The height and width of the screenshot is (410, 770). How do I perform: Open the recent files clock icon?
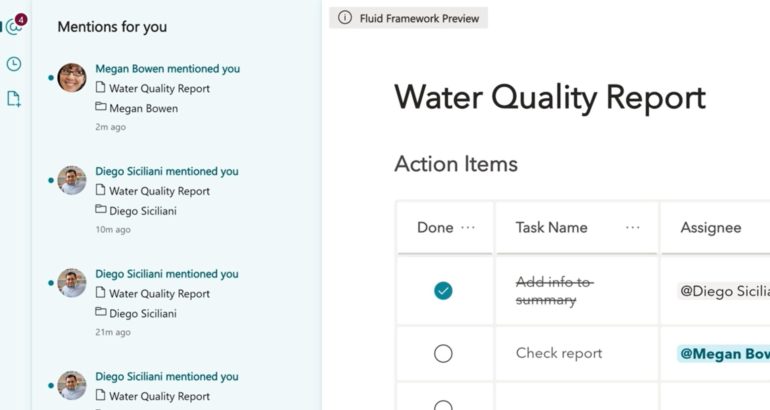click(14, 64)
